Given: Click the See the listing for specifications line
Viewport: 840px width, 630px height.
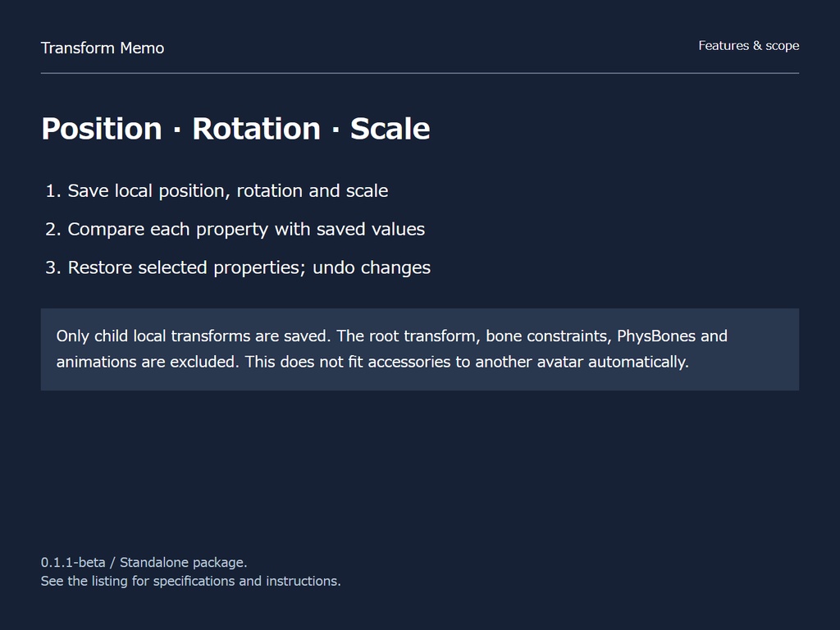Looking at the screenshot, I should pyautogui.click(x=190, y=582).
